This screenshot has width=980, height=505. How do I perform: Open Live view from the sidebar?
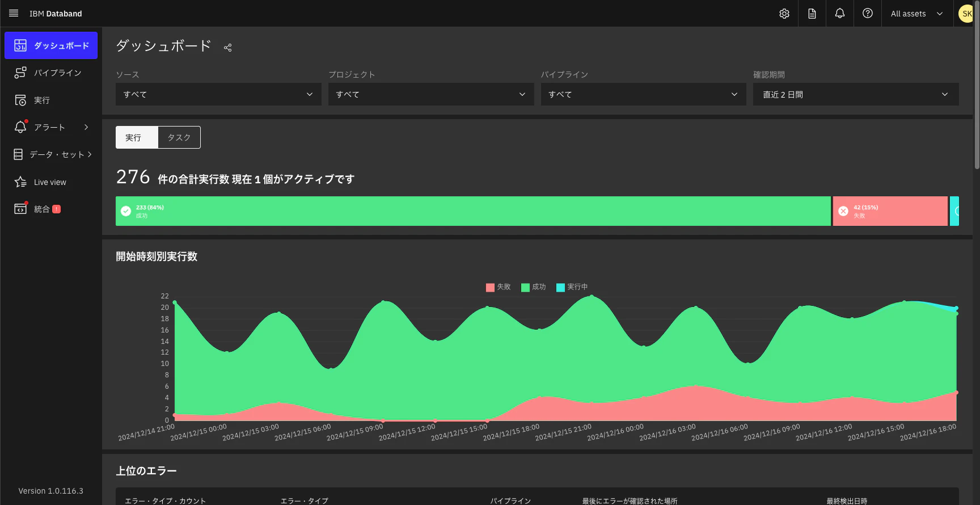coord(50,182)
